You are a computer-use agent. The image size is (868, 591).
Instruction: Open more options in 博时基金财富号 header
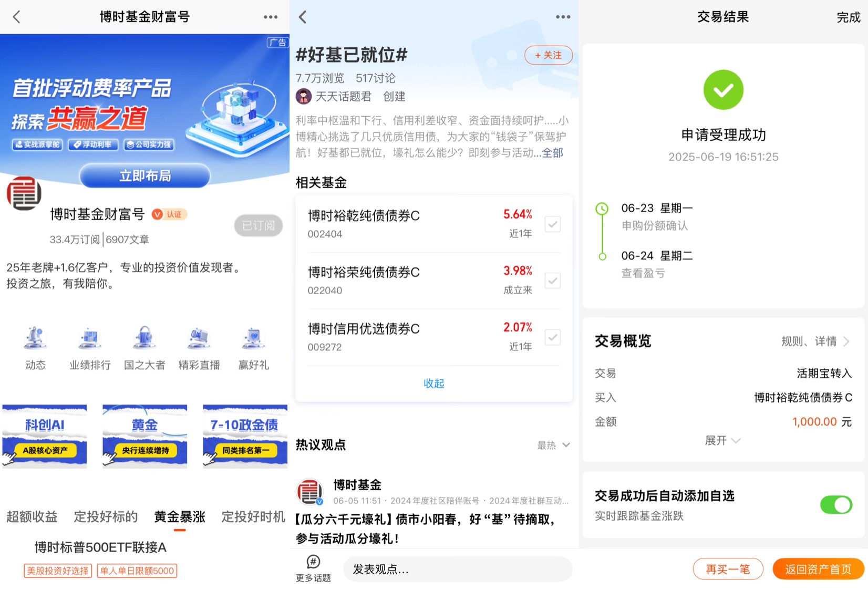(271, 17)
